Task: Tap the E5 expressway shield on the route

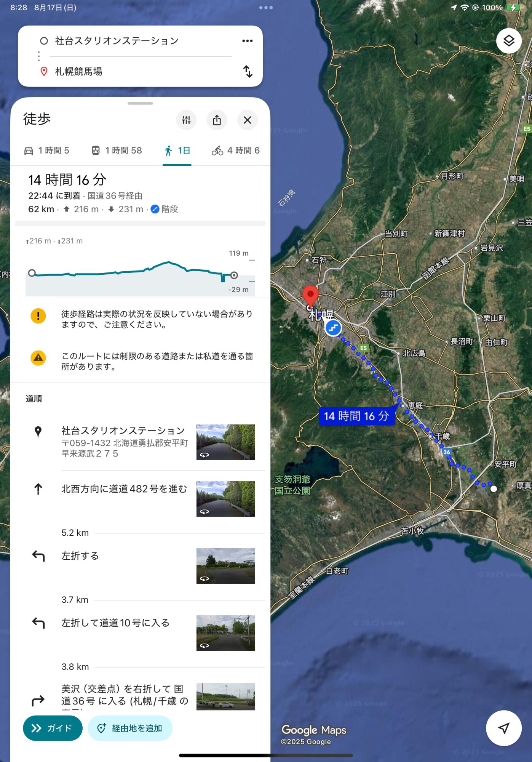Action: 363,348
